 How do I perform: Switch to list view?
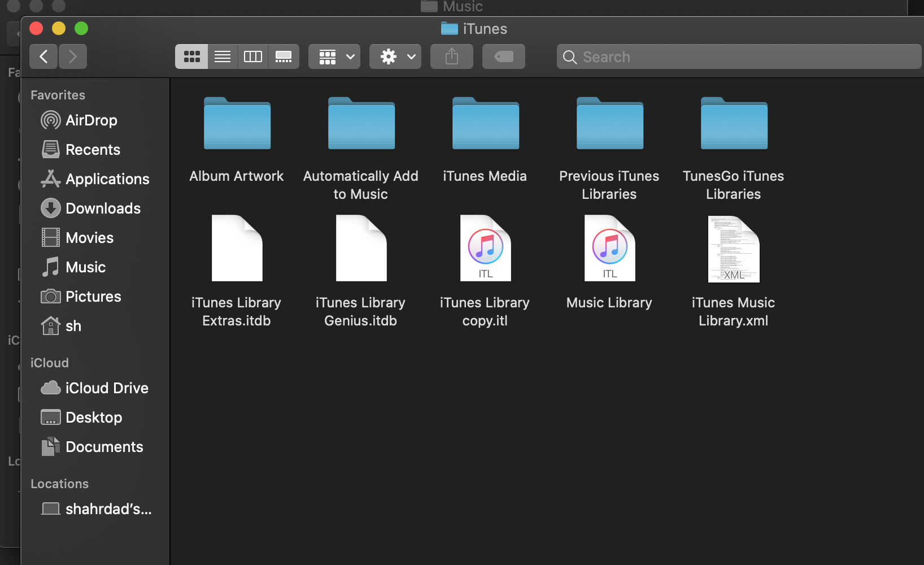pyautogui.click(x=223, y=56)
